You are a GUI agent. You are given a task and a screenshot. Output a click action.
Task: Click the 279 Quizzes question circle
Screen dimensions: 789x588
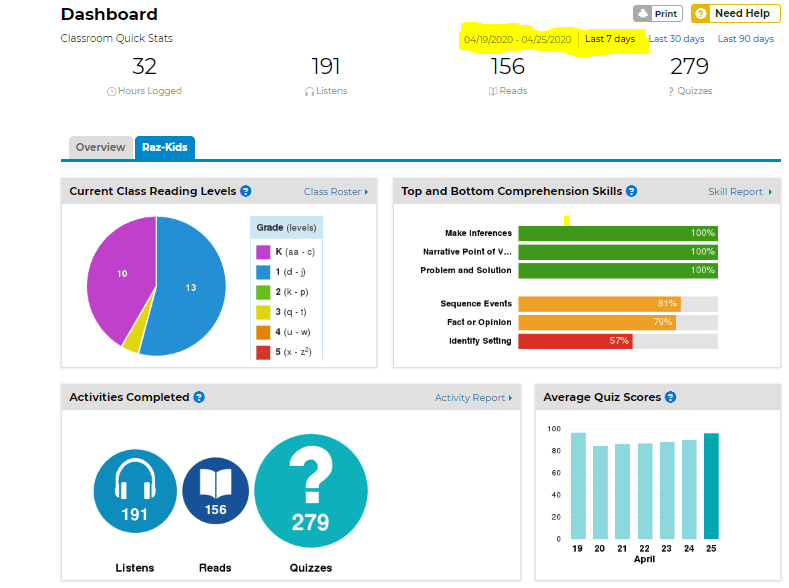[x=311, y=491]
